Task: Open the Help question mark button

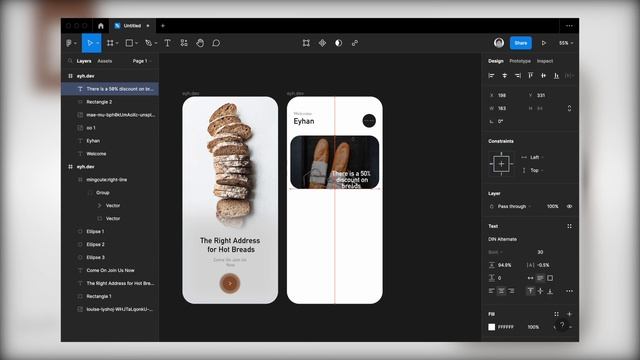Action: [562, 325]
